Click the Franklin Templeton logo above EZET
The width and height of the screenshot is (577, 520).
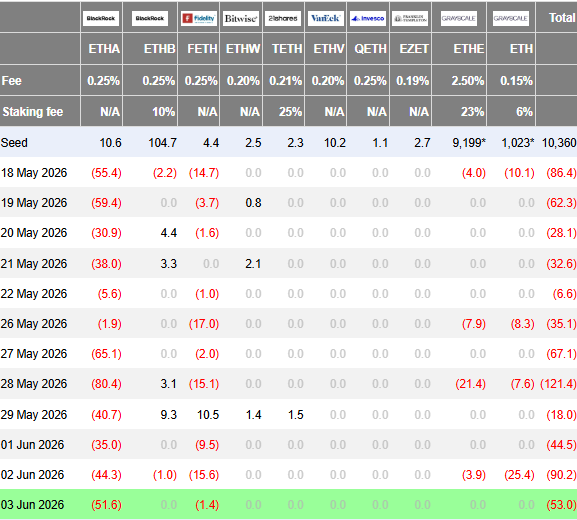pos(410,18)
